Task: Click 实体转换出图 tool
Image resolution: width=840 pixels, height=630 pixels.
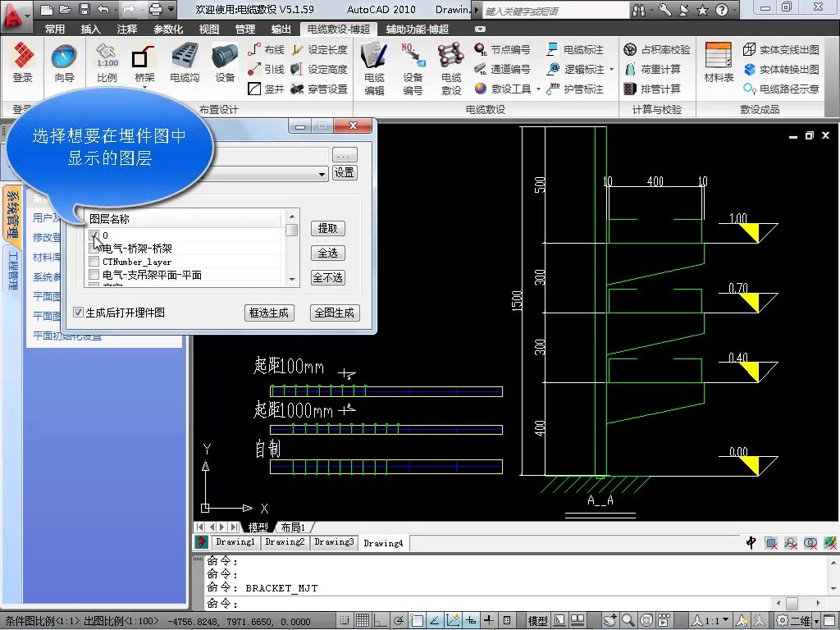Action: 781,69
